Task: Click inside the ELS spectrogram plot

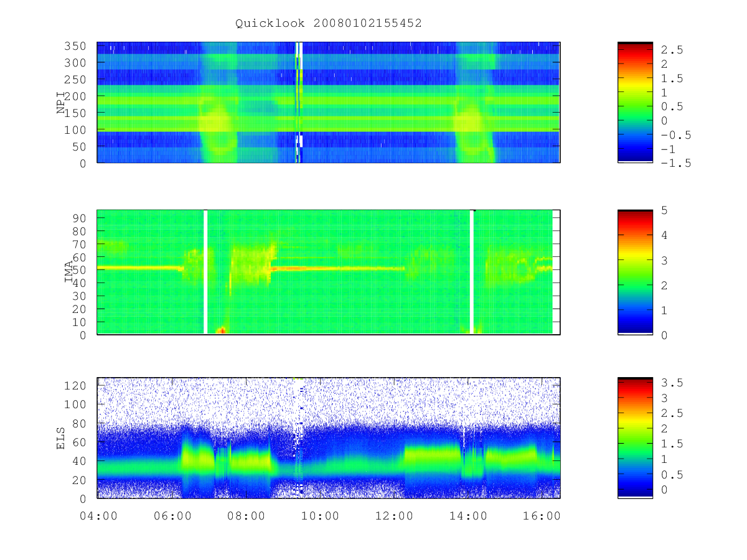Action: (329, 438)
